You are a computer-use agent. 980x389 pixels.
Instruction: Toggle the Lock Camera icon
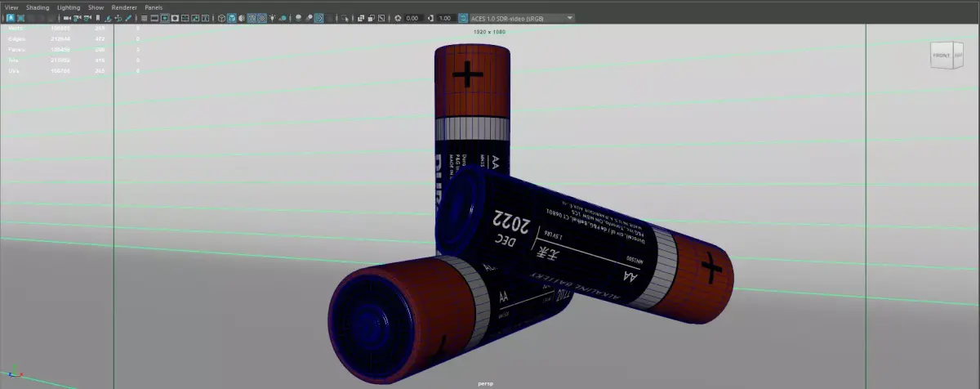point(77,18)
